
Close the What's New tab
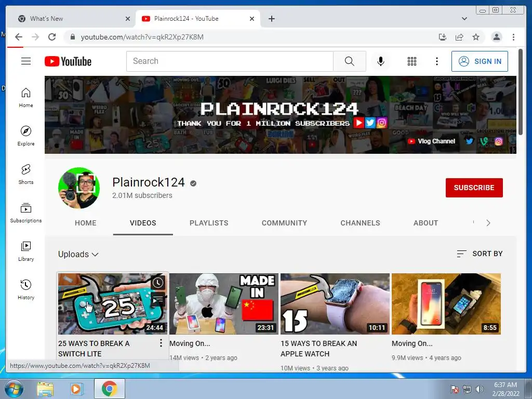point(128,19)
